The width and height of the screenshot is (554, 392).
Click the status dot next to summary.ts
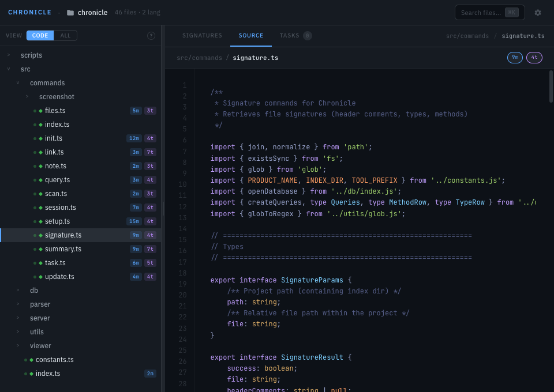click(35, 248)
